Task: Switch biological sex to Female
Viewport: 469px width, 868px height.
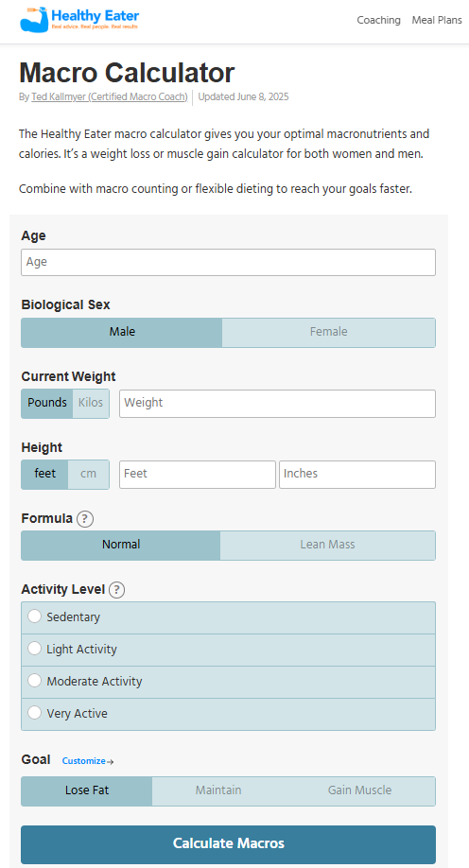Action: coord(328,332)
